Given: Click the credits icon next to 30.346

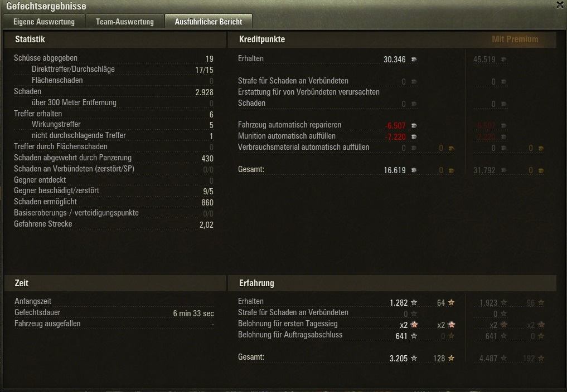Looking at the screenshot, I should coord(414,59).
